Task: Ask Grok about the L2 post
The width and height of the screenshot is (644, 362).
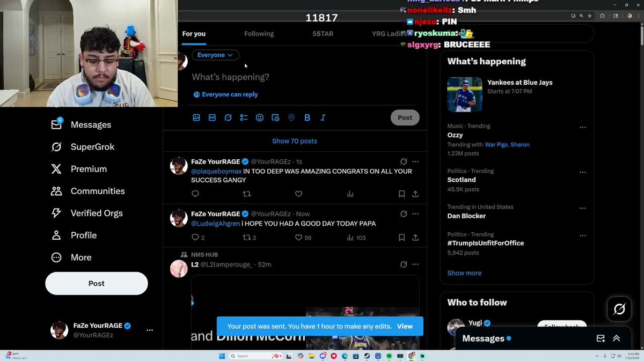Action: pos(404,264)
